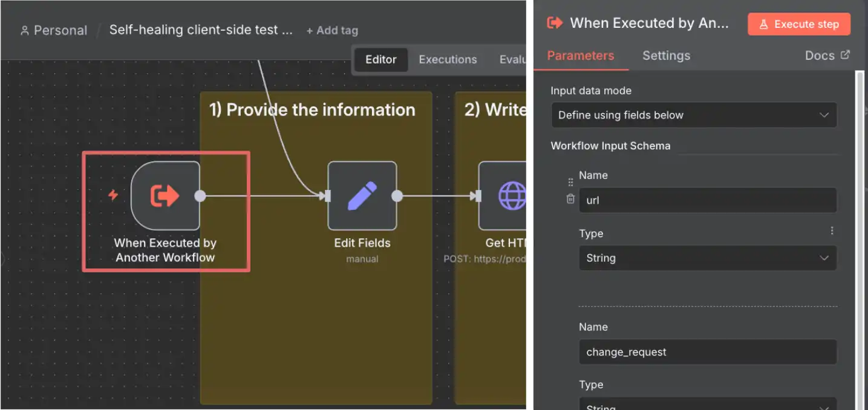Click the Personal breadcrumb link

click(60, 30)
